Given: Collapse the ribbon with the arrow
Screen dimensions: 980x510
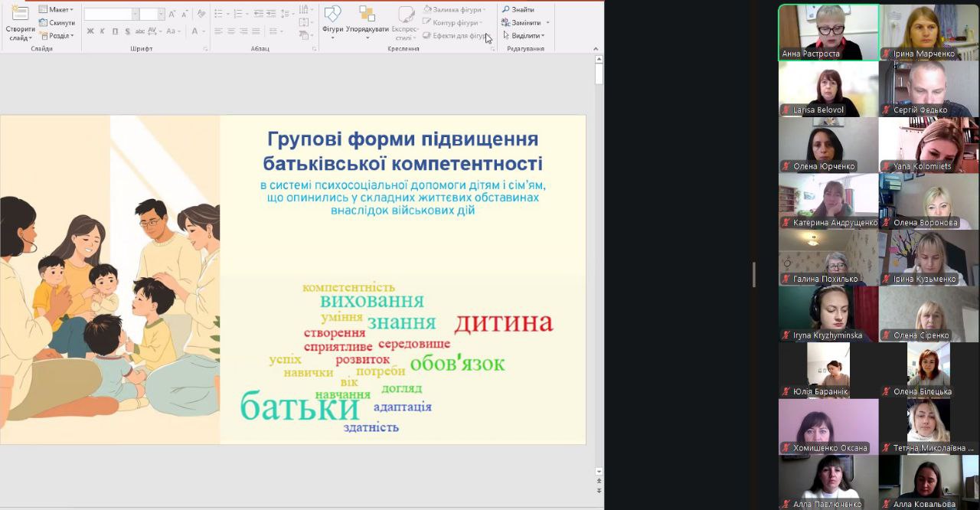Looking at the screenshot, I should (596, 49).
